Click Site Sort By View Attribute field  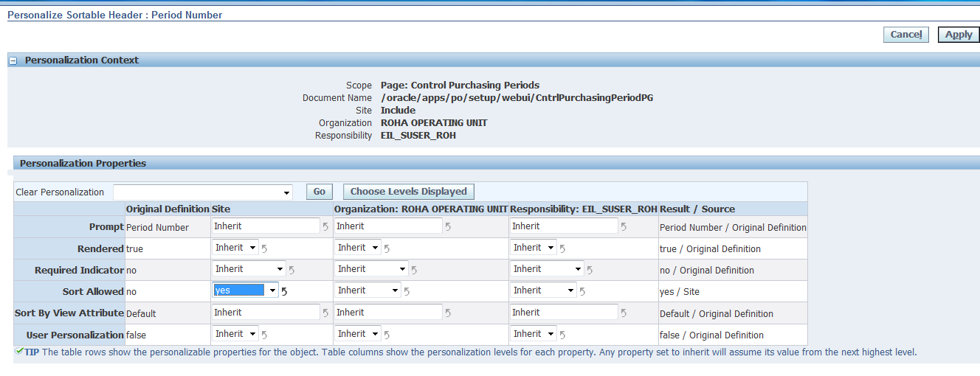click(x=266, y=313)
